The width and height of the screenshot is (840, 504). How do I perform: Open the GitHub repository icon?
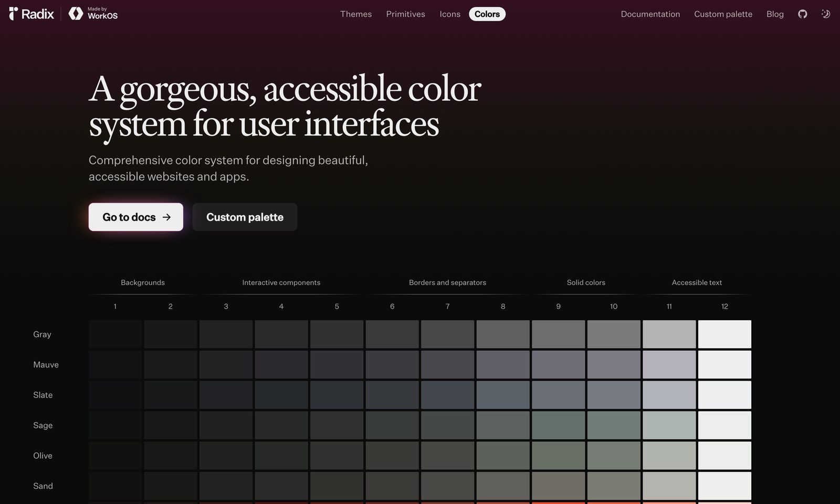pos(802,14)
